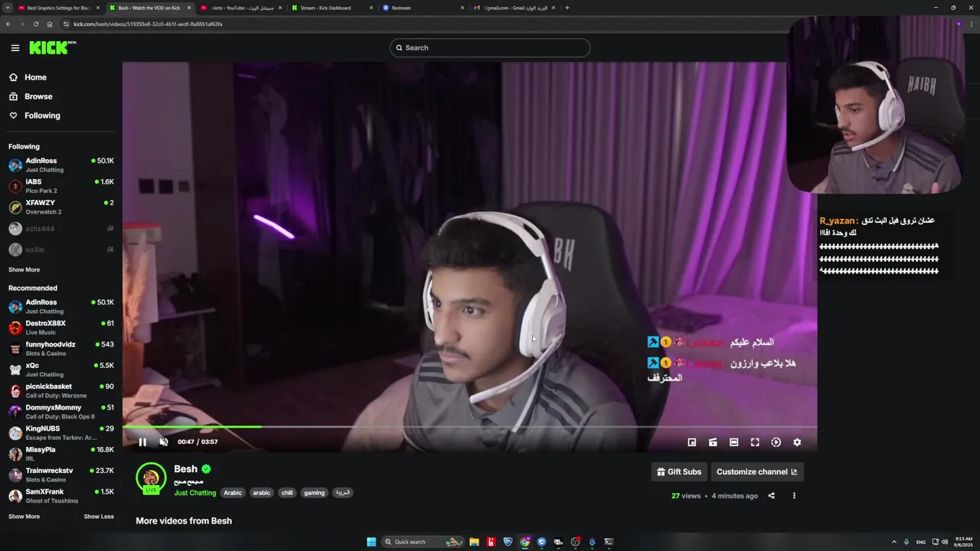Share this video via share icon
This screenshot has height=551, width=980.
coord(771,496)
